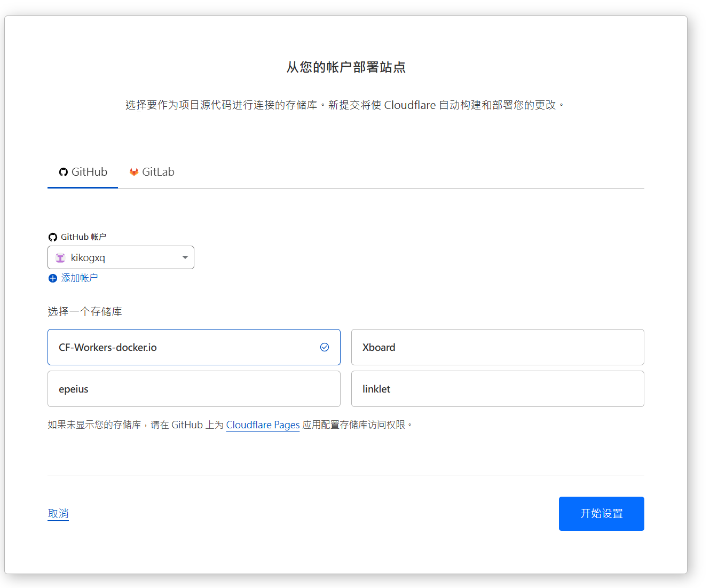Select the Xboard repository
710x588 pixels.
(x=497, y=347)
